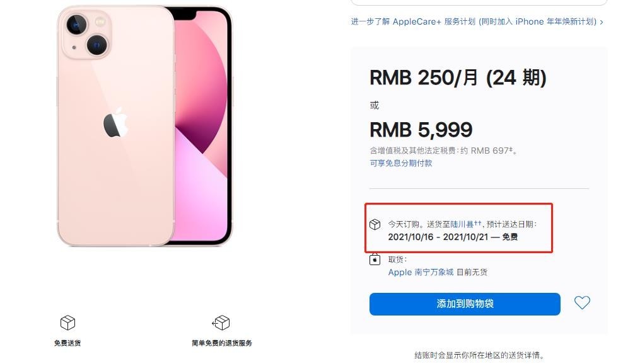Select Apple 南宁万象城 pickup store
The height and width of the screenshot is (364, 623).
tap(421, 272)
